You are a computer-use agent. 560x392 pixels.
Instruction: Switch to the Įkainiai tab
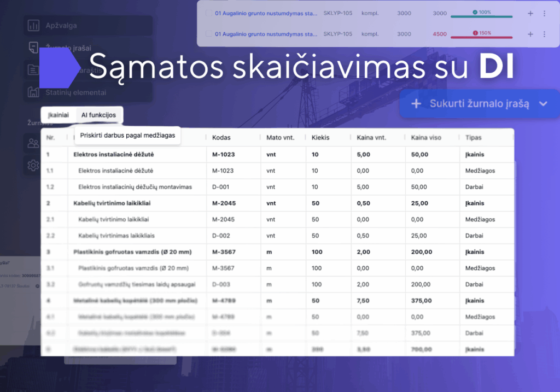59,115
